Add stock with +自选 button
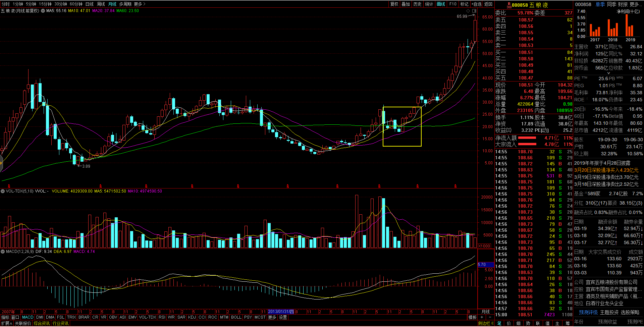This screenshot has height=327, width=644. [477, 4]
